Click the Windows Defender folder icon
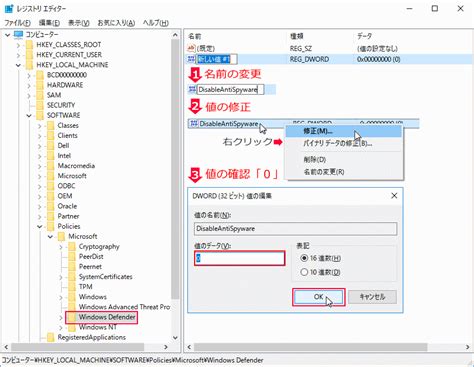 click(x=72, y=317)
